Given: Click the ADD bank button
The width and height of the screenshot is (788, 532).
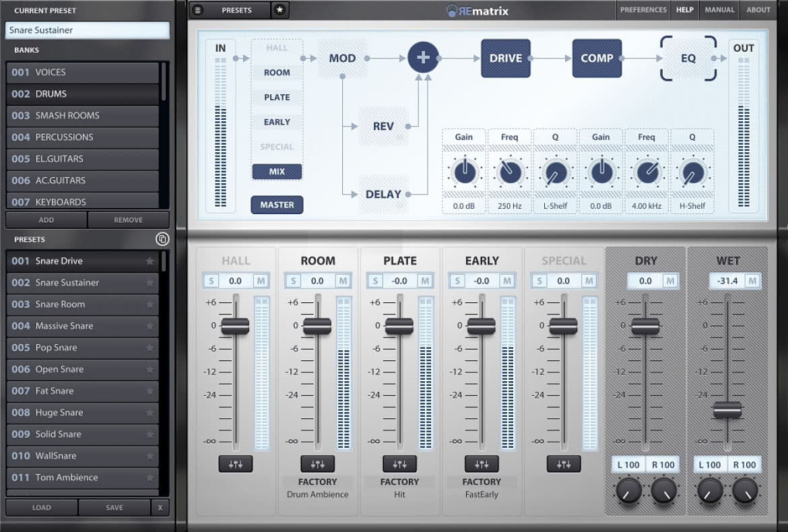Looking at the screenshot, I should [x=46, y=220].
